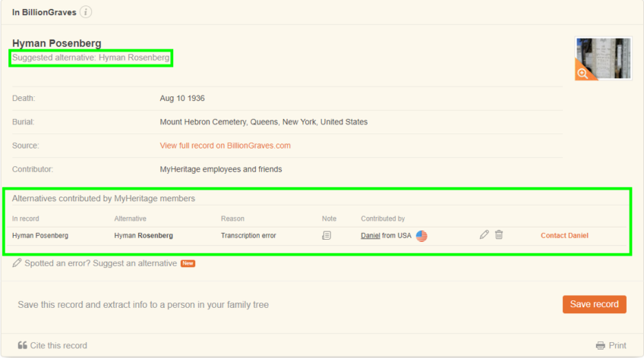Click the orange New badge
Screen dimensions: 644x358
188,264
